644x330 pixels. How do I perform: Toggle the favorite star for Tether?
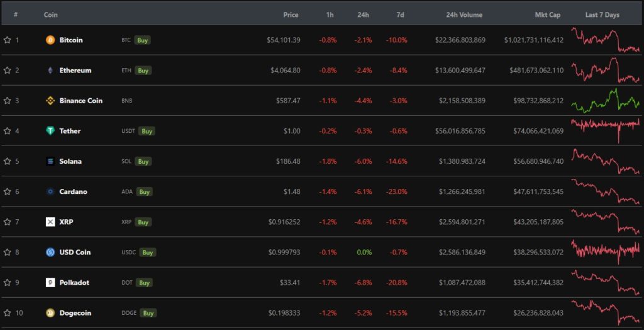point(8,131)
